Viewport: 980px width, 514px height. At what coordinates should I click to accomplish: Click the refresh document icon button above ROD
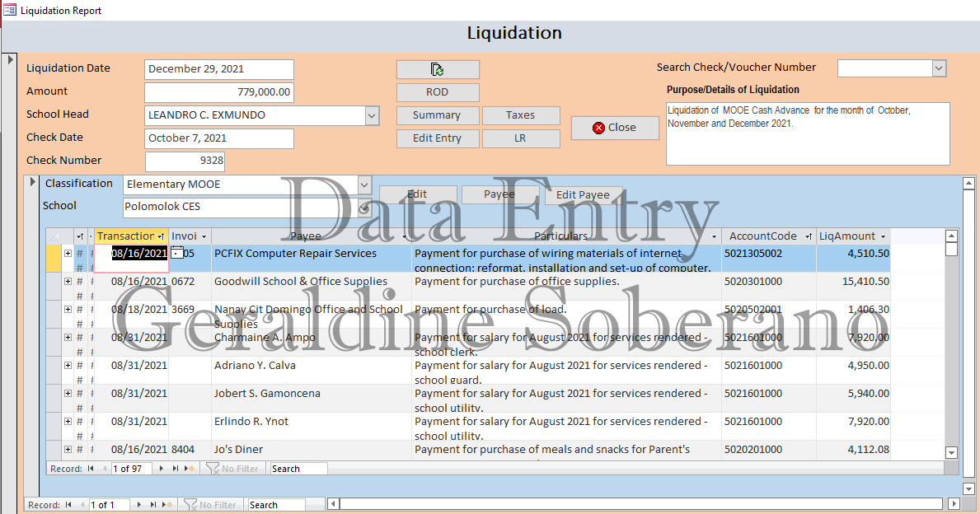(x=438, y=69)
